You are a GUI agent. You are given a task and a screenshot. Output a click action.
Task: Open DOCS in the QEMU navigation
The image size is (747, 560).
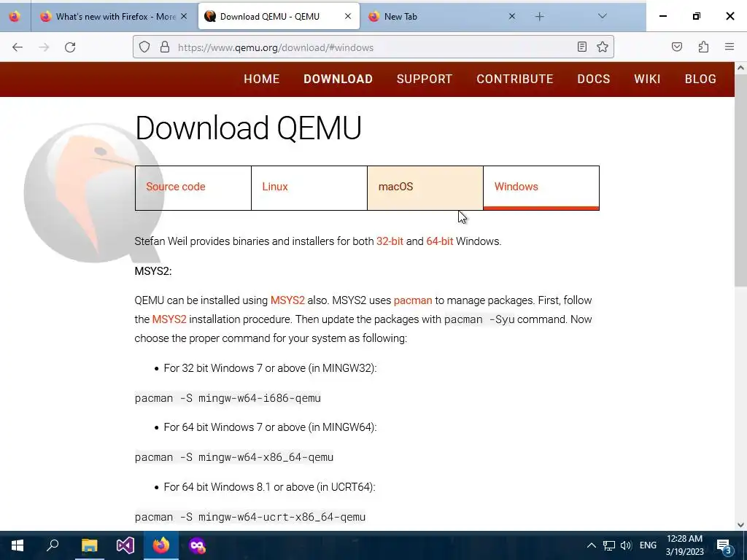coord(594,79)
